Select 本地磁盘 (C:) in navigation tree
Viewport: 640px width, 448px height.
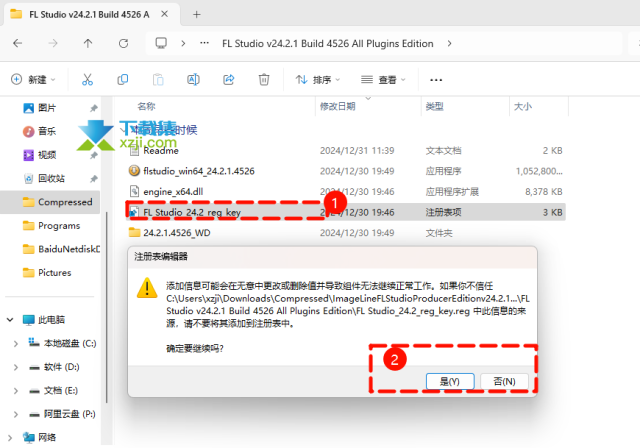[x=62, y=344]
